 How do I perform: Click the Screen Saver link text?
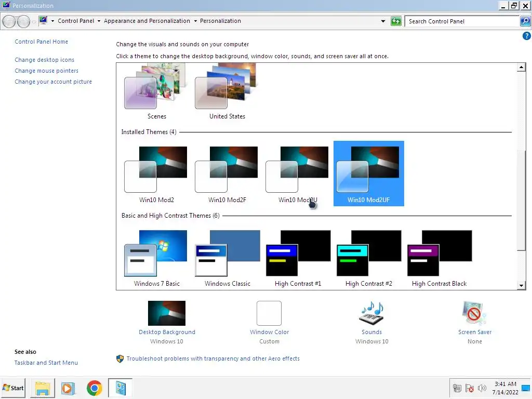(x=475, y=332)
